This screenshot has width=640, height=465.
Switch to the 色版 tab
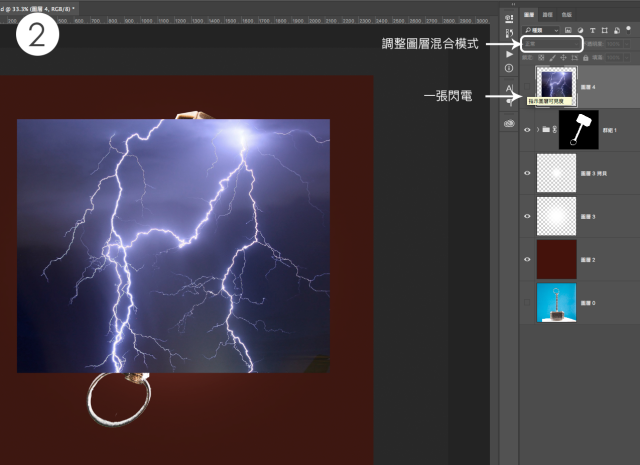click(x=567, y=16)
